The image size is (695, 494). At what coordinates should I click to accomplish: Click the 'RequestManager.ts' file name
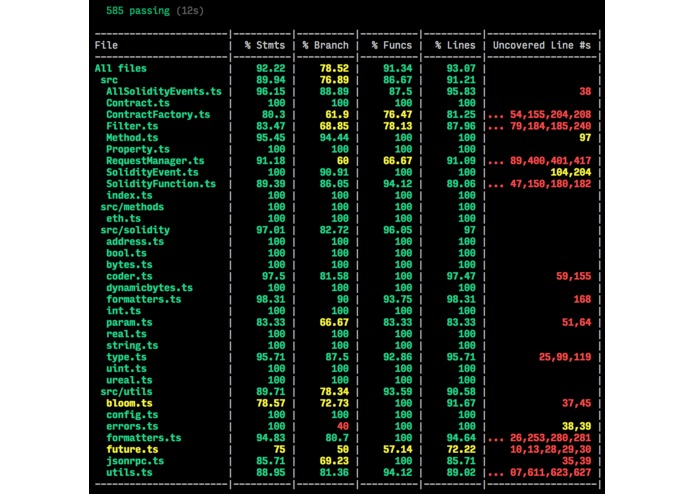click(x=155, y=160)
